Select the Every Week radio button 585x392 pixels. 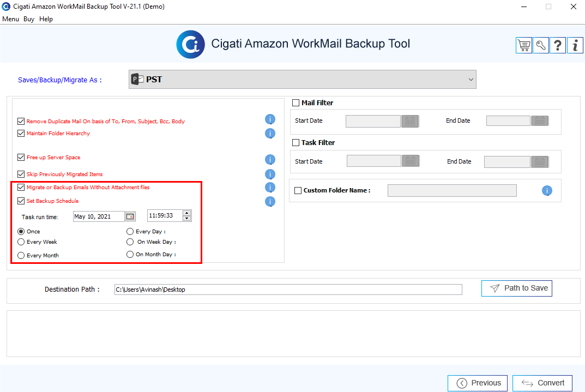21,242
